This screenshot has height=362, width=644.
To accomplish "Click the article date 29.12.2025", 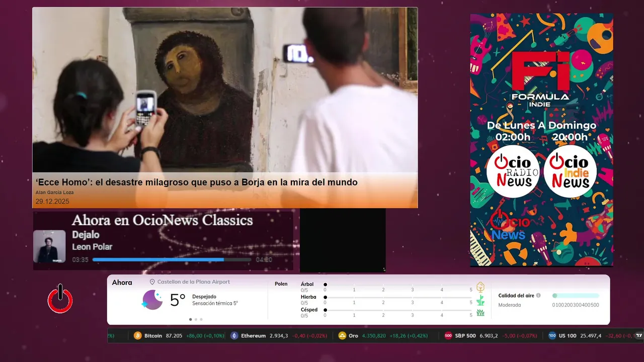I will pyautogui.click(x=52, y=202).
